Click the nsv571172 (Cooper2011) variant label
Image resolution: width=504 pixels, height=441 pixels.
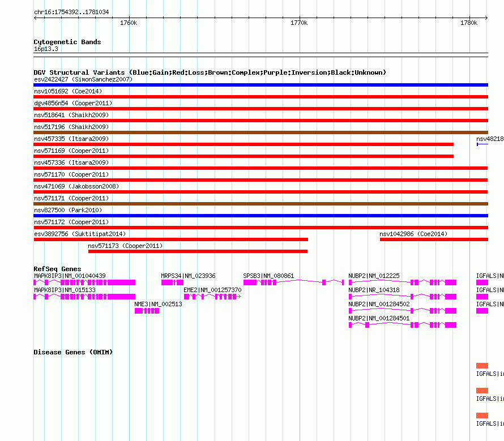(x=71, y=222)
